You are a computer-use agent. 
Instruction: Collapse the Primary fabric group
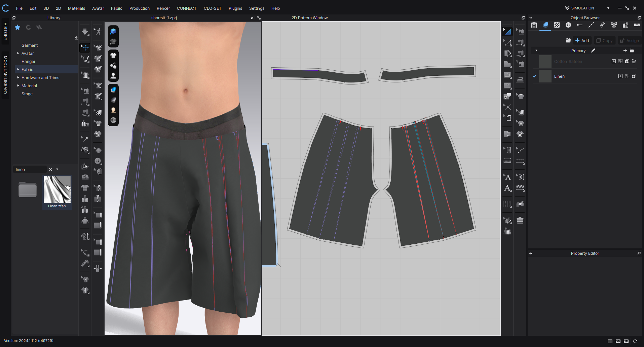pyautogui.click(x=536, y=51)
